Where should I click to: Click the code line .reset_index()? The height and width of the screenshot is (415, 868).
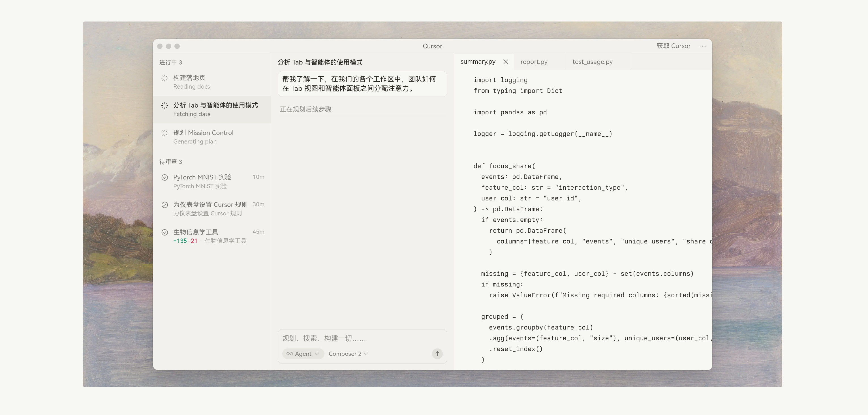pyautogui.click(x=516, y=349)
